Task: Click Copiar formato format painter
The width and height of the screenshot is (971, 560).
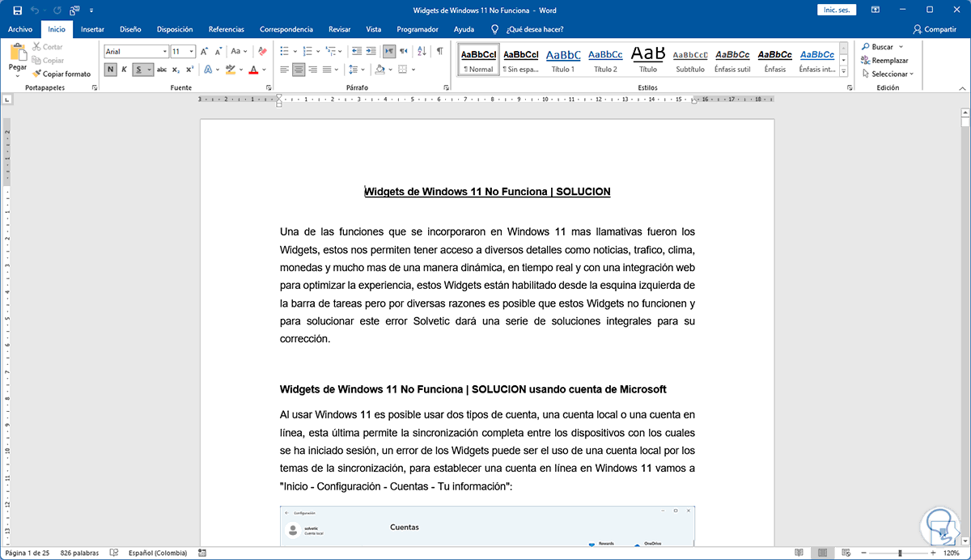Action: coord(61,74)
